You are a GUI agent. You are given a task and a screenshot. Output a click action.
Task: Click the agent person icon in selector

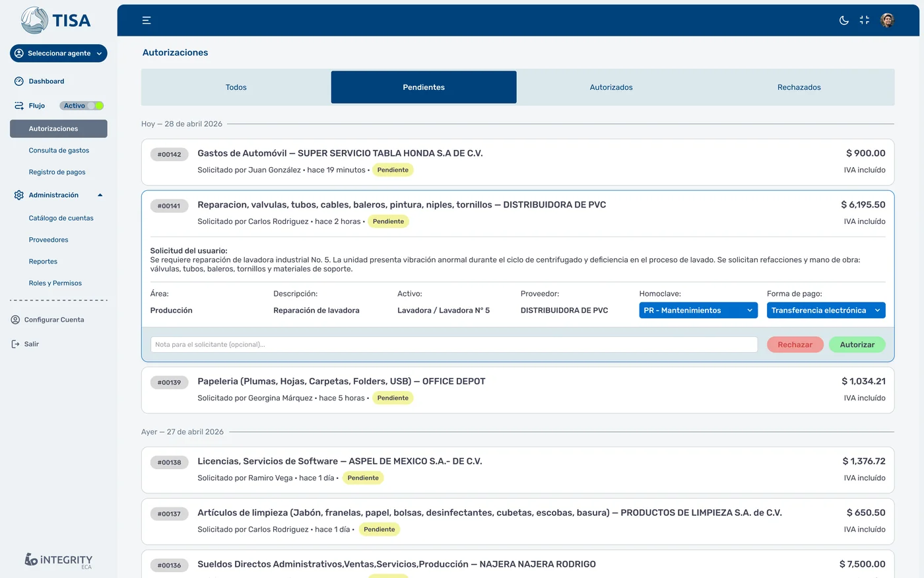[x=19, y=54]
